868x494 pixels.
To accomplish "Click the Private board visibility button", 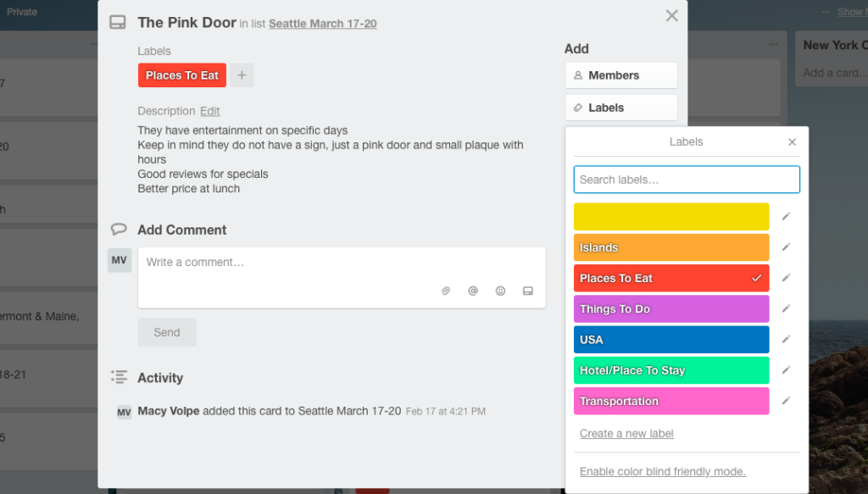I will pos(22,12).
